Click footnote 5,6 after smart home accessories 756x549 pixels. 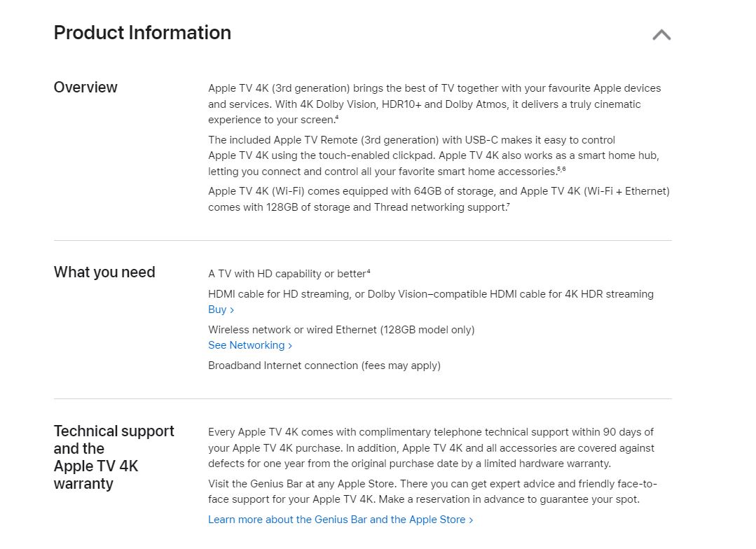[561, 169]
